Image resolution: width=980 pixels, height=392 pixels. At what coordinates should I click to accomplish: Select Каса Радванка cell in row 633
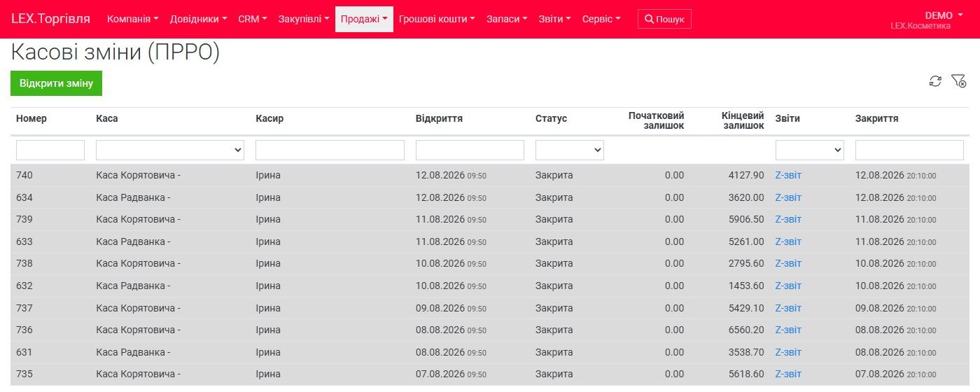click(134, 241)
